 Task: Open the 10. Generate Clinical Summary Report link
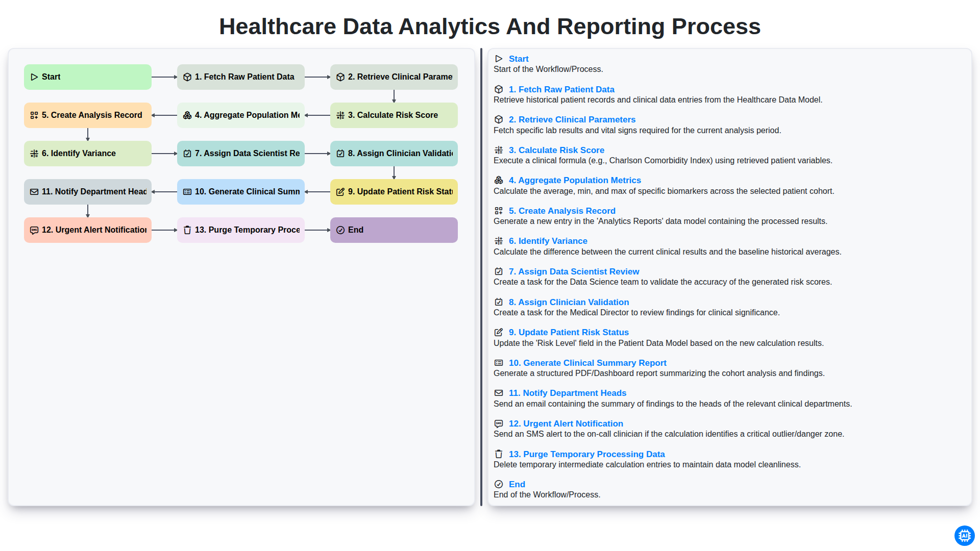click(x=587, y=363)
